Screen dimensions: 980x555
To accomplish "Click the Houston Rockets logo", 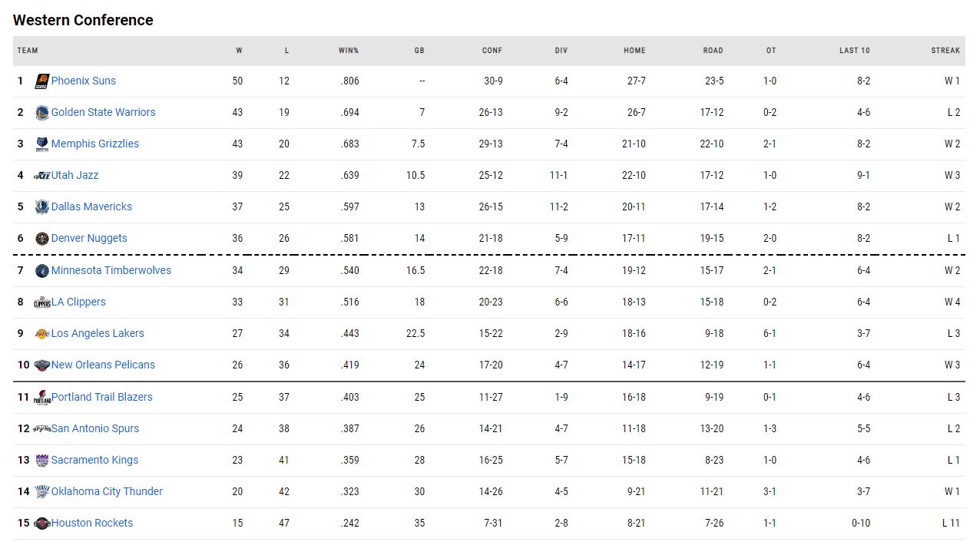I will pos(41,523).
